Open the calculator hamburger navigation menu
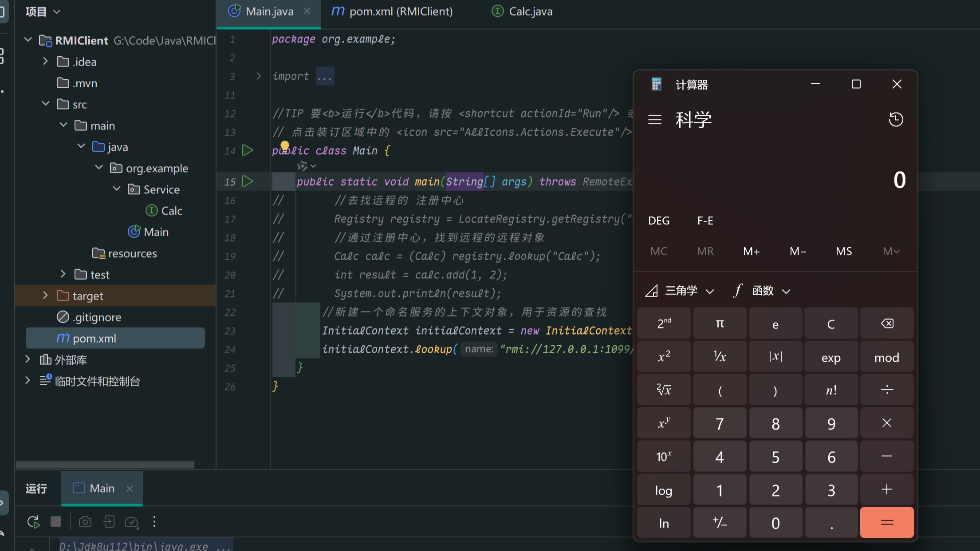980x551 pixels. 654,119
